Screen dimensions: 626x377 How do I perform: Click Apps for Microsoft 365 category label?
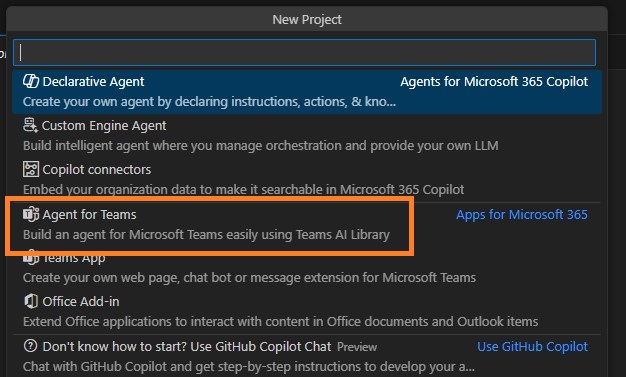point(522,214)
